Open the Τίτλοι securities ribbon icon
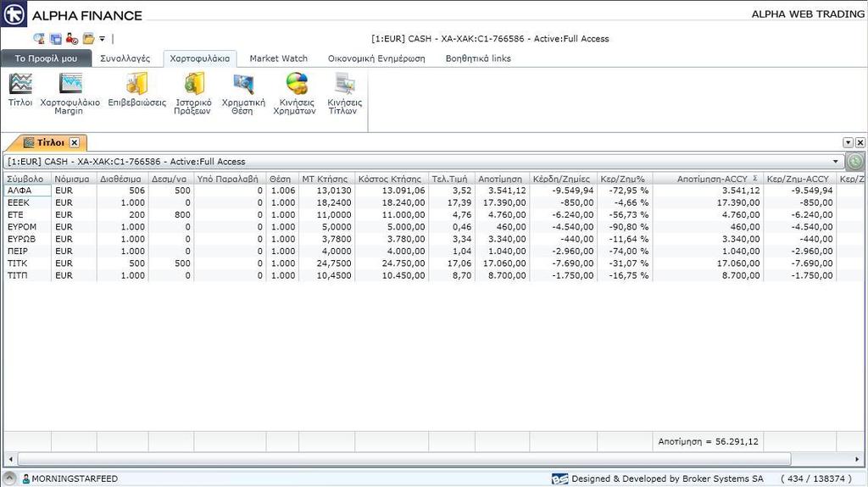 [20, 91]
